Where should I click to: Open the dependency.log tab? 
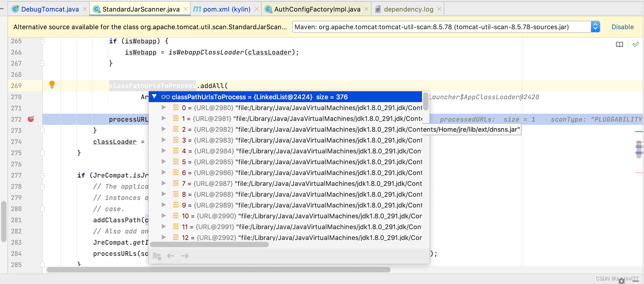coord(409,9)
